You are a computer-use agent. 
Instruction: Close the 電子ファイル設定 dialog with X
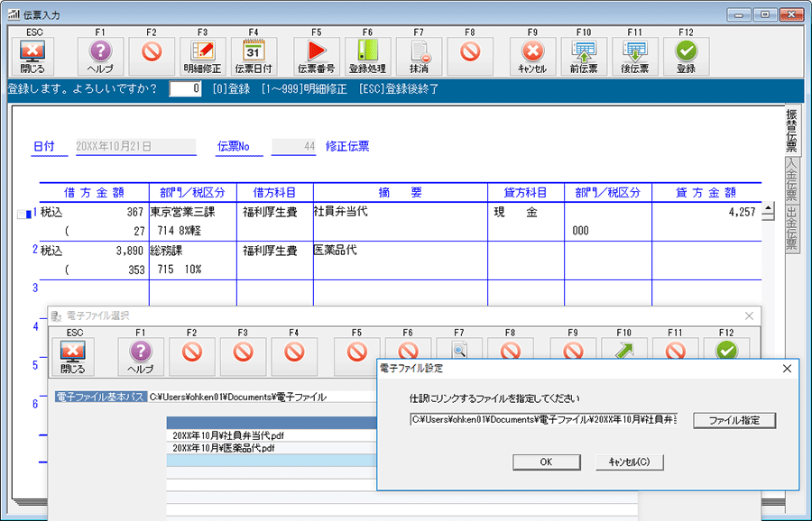pyautogui.click(x=787, y=369)
